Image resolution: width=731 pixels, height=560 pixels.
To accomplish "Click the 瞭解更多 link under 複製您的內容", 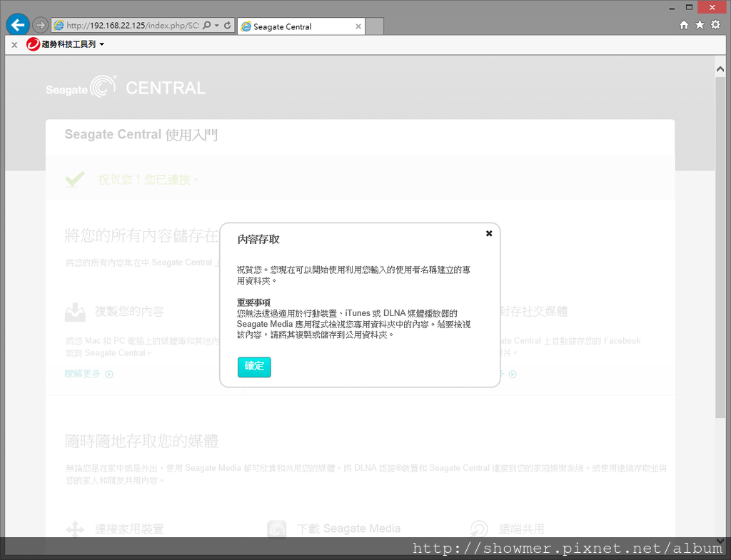I will 83,374.
